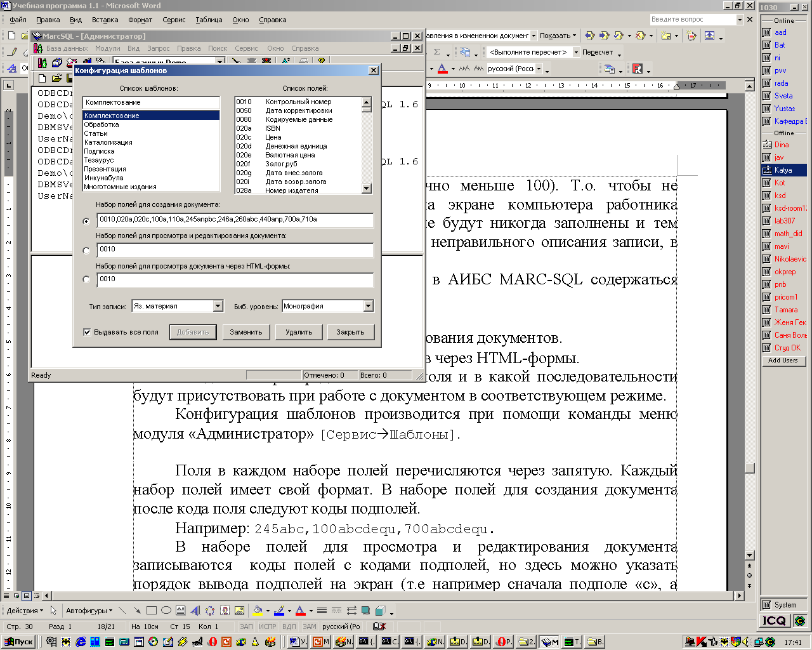Viewport: 812px width, 650px height.
Task: Go to previous change in reviewing toolbar
Action: 590,36
